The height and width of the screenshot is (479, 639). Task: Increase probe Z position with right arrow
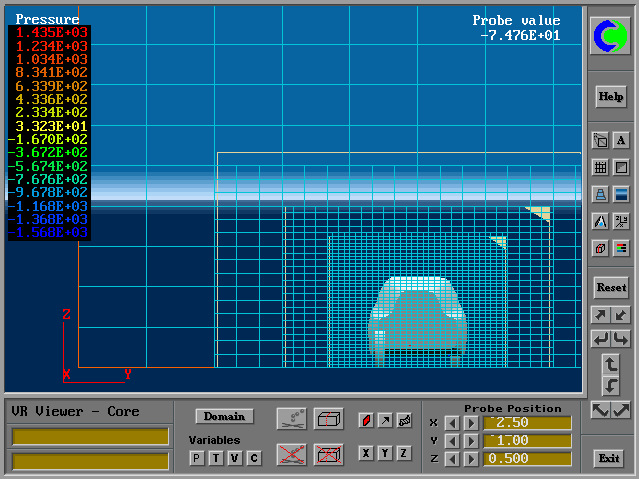point(470,458)
